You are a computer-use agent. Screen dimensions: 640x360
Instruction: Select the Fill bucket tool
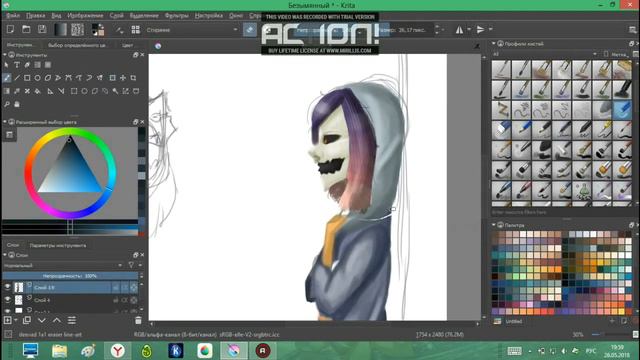point(38,91)
